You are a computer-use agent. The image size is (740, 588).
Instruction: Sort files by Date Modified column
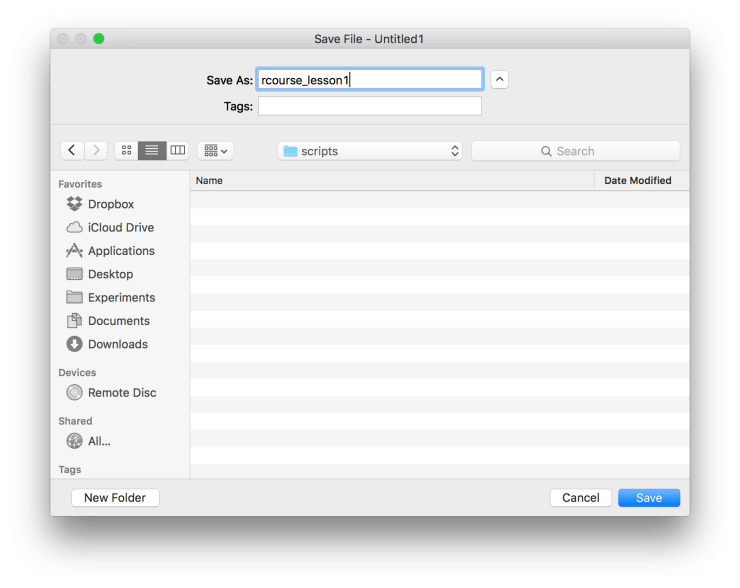(x=637, y=181)
